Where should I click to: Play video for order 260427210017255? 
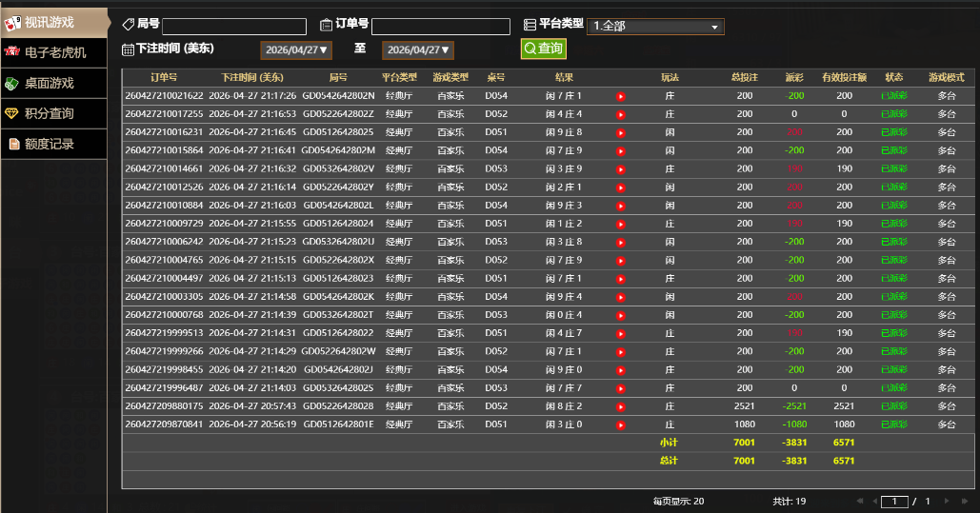tap(621, 114)
